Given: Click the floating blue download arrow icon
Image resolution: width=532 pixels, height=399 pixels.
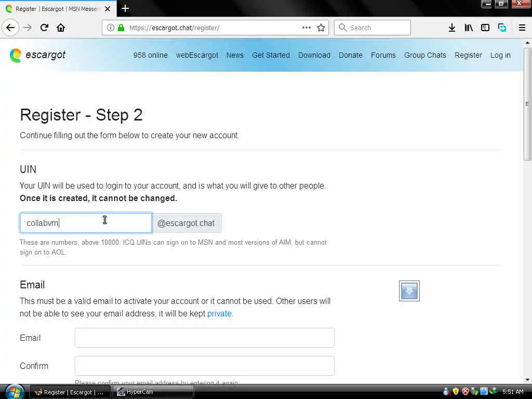Looking at the screenshot, I should 409,291.
